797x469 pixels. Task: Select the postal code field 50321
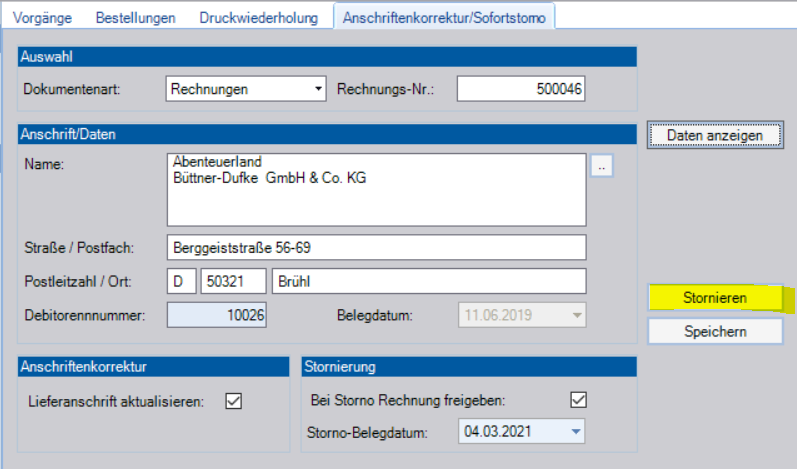(x=233, y=281)
